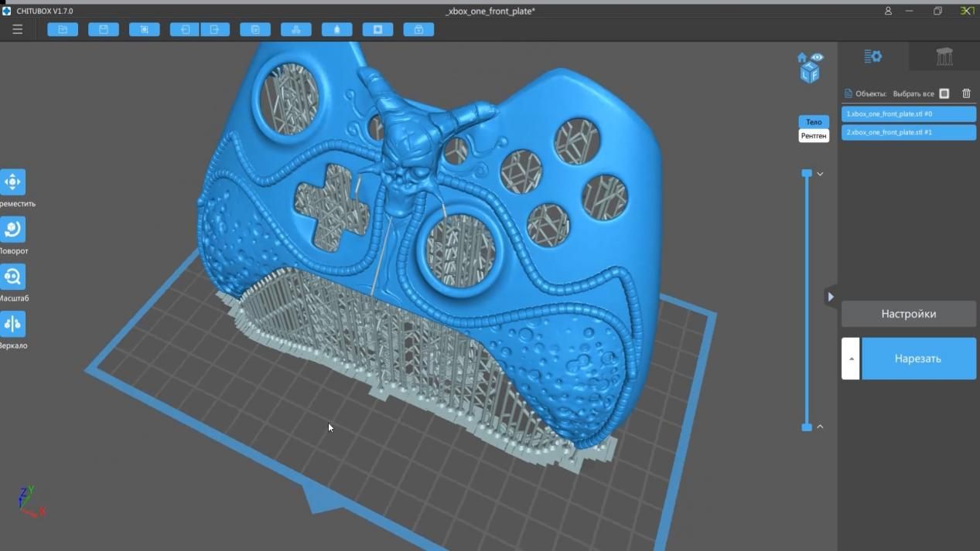Switch to the supports (columns) tab

coord(944,56)
